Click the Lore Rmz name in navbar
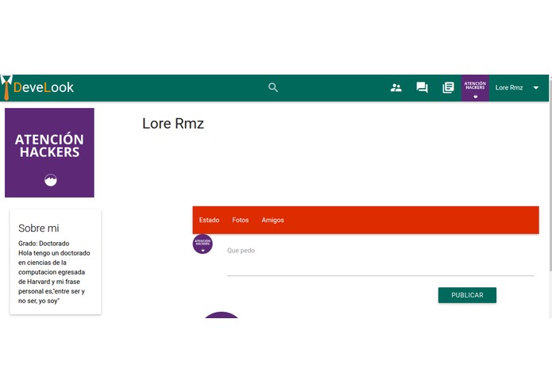552x392 pixels. coord(509,88)
